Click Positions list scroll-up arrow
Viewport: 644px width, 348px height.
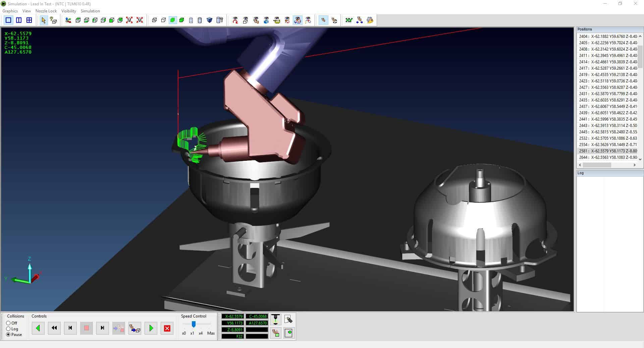click(x=640, y=36)
